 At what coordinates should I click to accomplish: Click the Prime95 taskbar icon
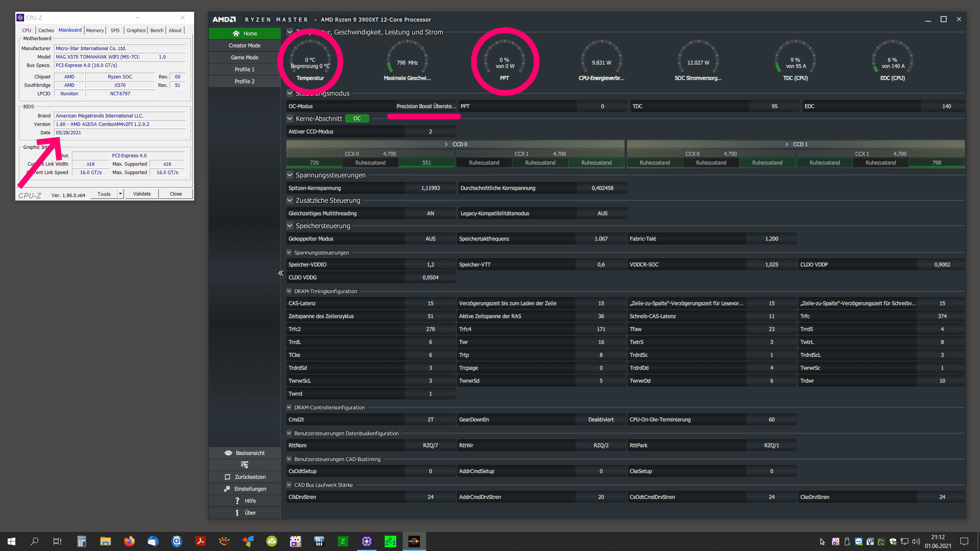(390, 541)
